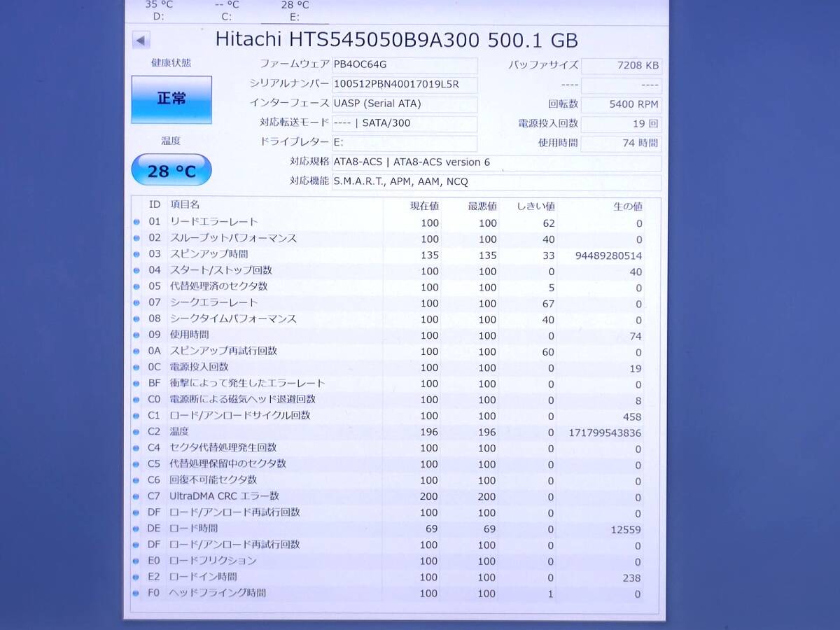Click raw value 12559 in ロード時間 row
840x630 pixels.
click(626, 530)
